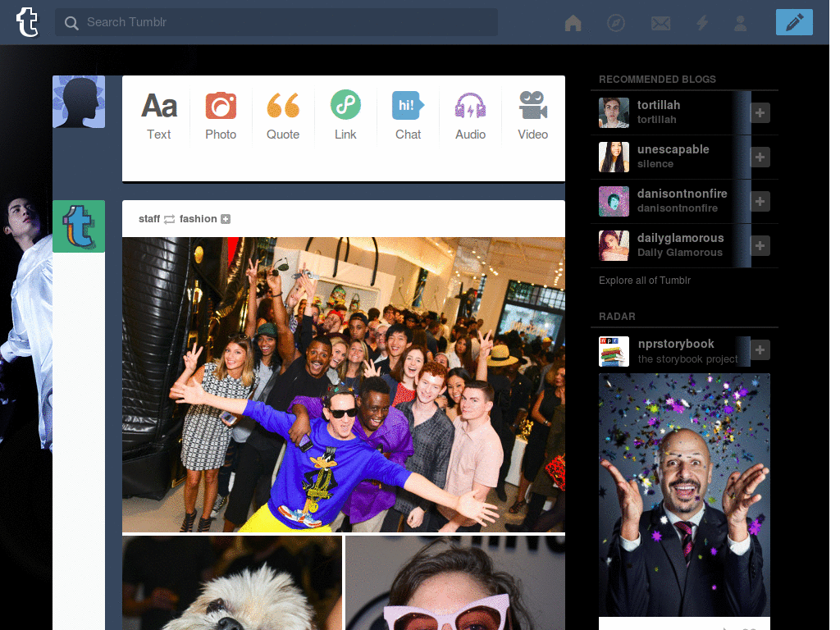Click tortillah avatar thumbnail
Screen dimensions: 840x630
point(614,112)
